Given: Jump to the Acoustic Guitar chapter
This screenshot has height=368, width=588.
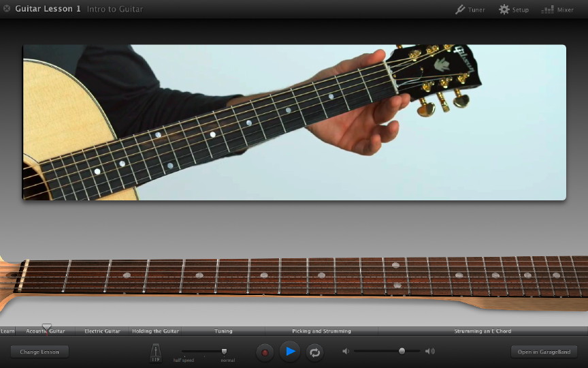Looking at the screenshot, I should pos(46,331).
